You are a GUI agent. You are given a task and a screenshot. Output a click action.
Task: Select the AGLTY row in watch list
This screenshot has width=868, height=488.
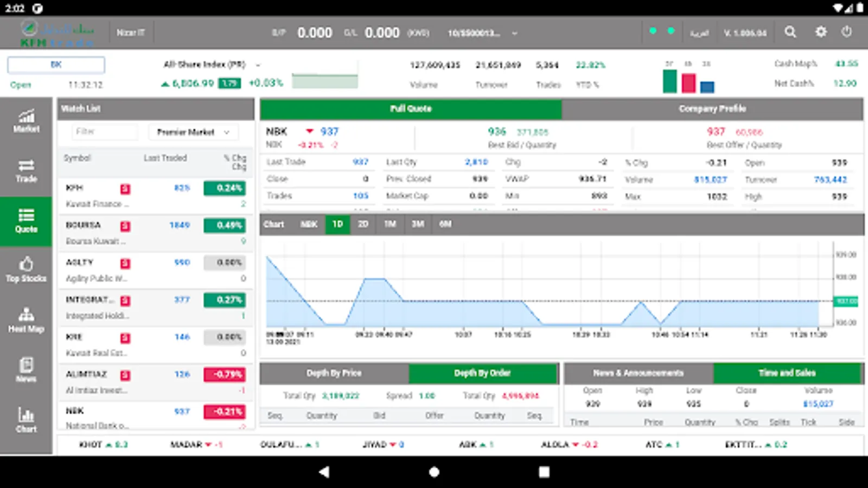[x=156, y=271]
